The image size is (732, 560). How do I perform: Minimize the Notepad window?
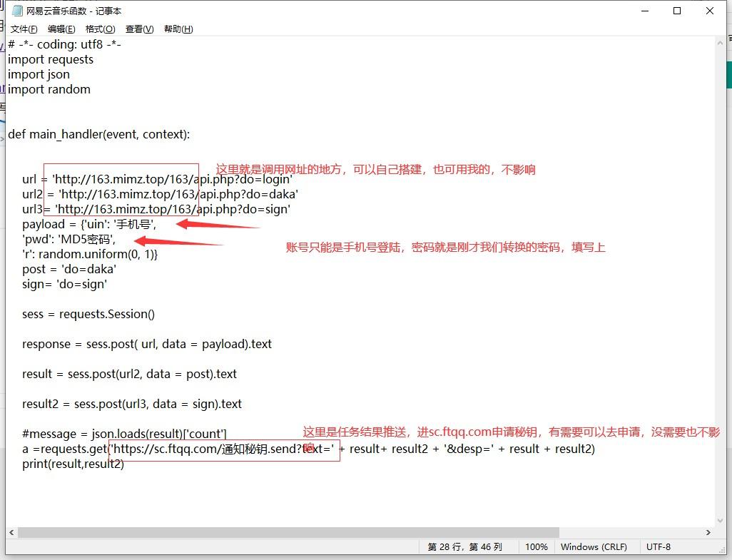645,11
